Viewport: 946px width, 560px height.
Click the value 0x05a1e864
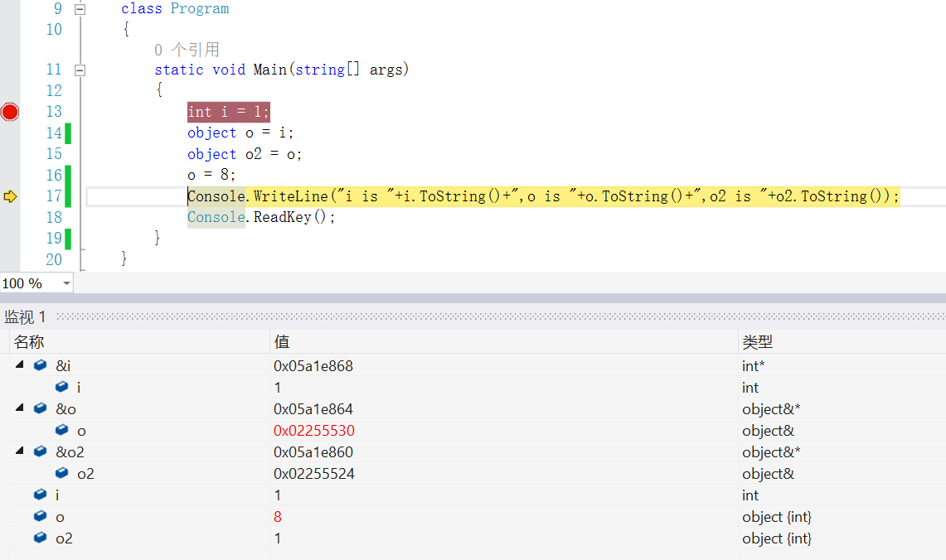tap(313, 408)
